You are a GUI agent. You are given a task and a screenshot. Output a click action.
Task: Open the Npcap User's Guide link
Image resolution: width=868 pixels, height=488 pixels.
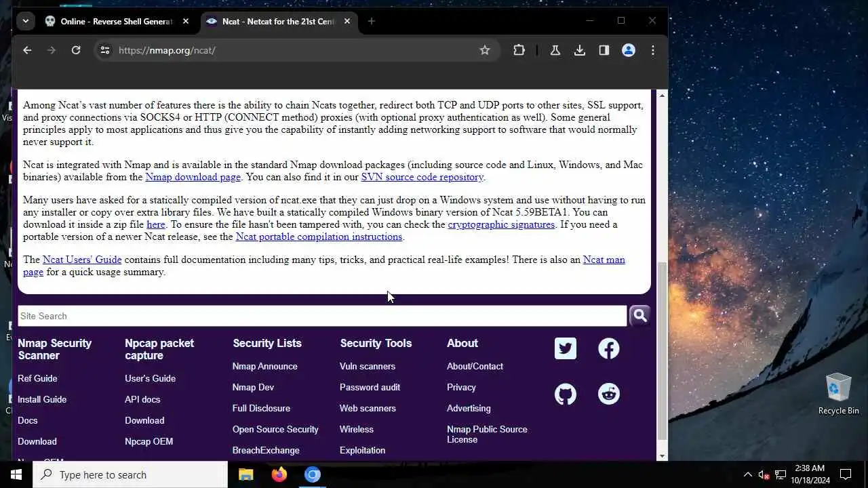point(150,378)
